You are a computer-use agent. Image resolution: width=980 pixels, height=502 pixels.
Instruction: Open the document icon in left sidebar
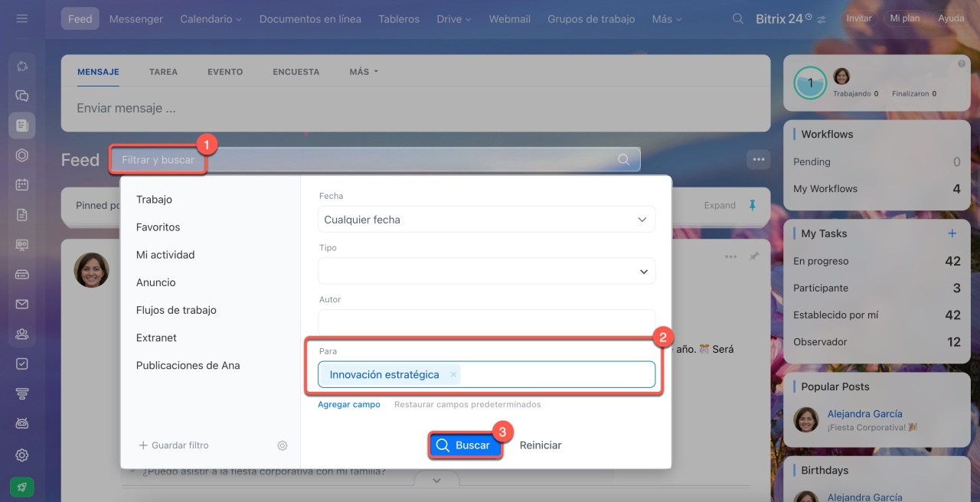pyautogui.click(x=22, y=215)
